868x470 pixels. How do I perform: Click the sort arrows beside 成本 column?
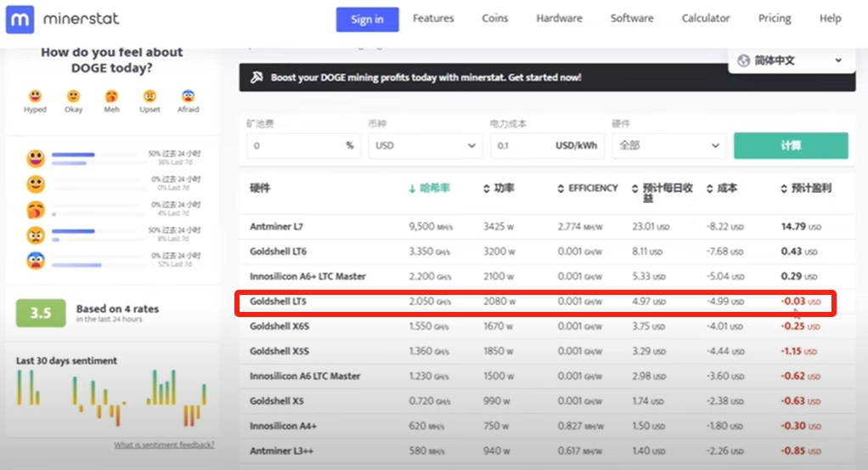click(710, 189)
